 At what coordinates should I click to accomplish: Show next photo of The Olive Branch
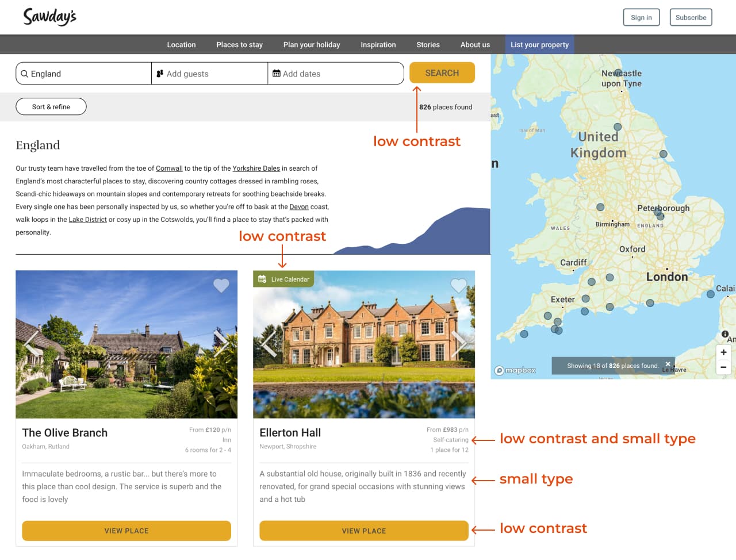221,343
